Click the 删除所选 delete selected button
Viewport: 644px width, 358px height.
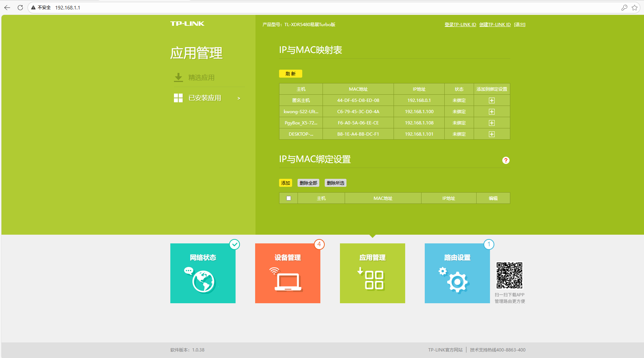[x=335, y=183]
